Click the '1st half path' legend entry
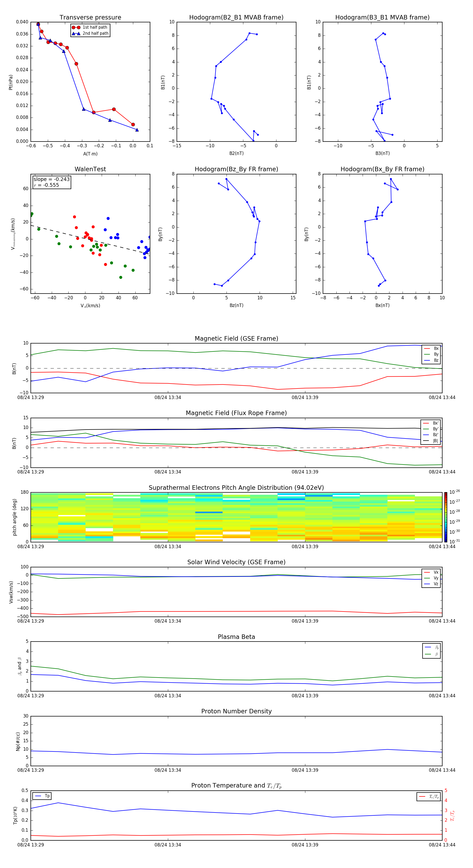The image size is (473, 868). coord(90,27)
